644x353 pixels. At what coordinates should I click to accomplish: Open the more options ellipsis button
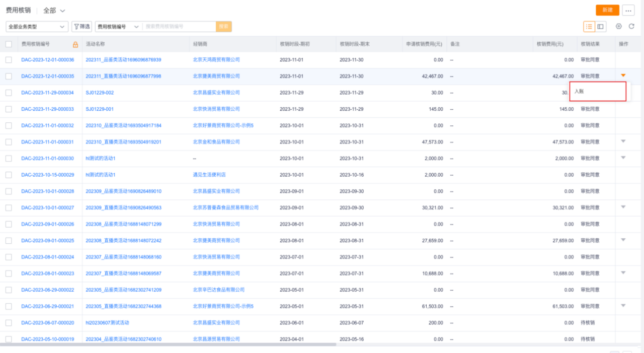pyautogui.click(x=628, y=10)
